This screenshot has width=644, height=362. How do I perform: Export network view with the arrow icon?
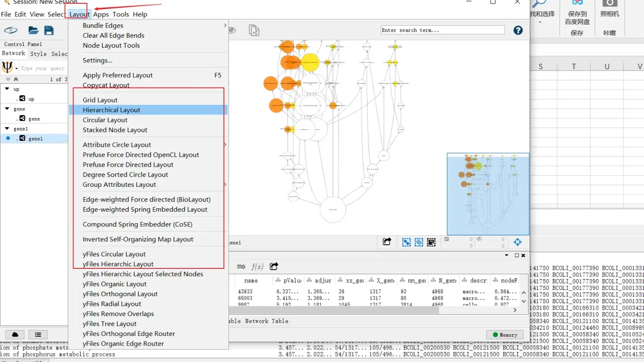click(x=387, y=242)
